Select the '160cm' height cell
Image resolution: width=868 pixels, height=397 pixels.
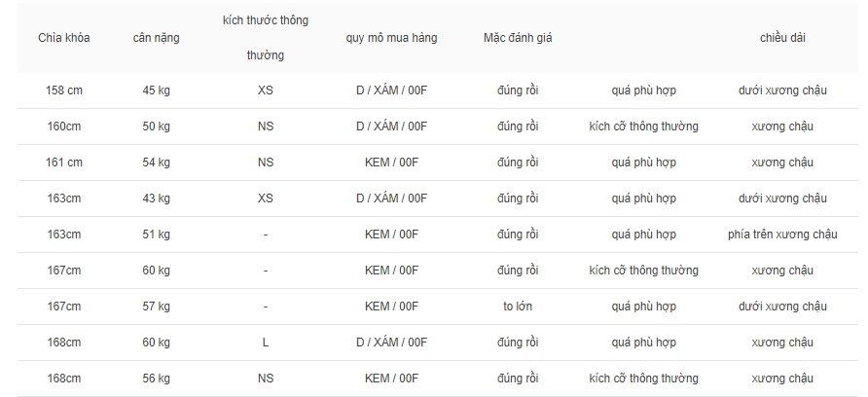63,126
